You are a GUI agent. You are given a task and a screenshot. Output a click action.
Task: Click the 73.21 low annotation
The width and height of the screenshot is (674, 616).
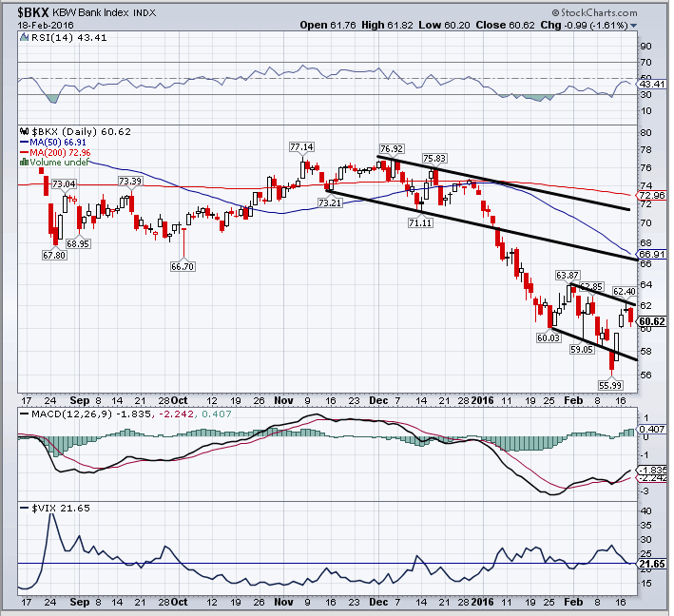point(330,202)
